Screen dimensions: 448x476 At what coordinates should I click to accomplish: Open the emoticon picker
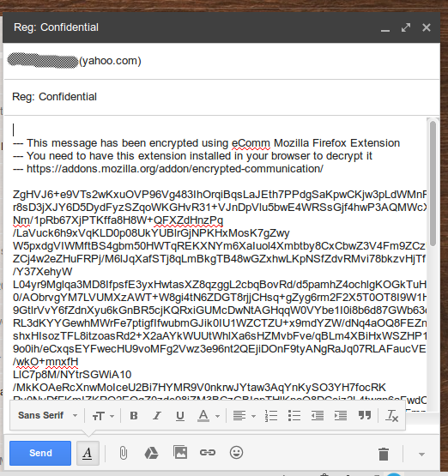point(236,453)
